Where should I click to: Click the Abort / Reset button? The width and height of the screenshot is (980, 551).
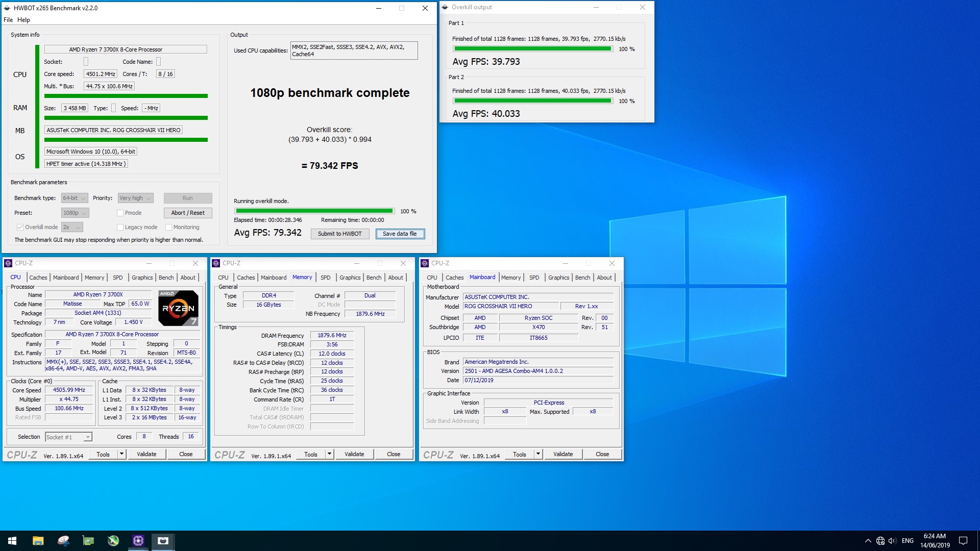[x=187, y=213]
